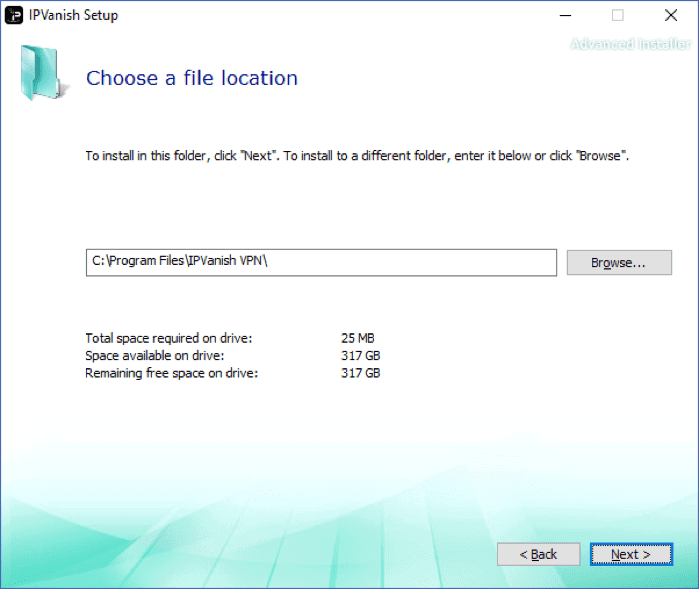Close the IPVanish Setup window
This screenshot has width=699, height=589.
coord(671,15)
